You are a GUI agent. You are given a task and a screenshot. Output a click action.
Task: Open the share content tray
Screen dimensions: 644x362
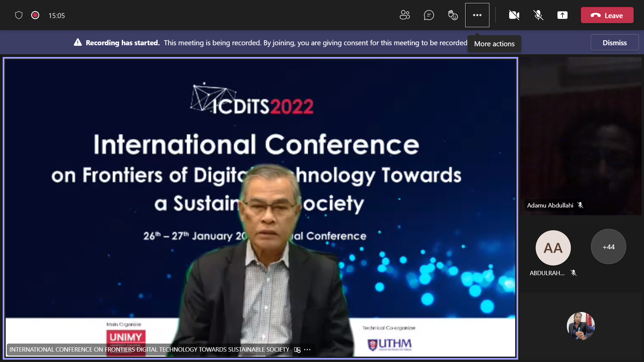(x=562, y=15)
